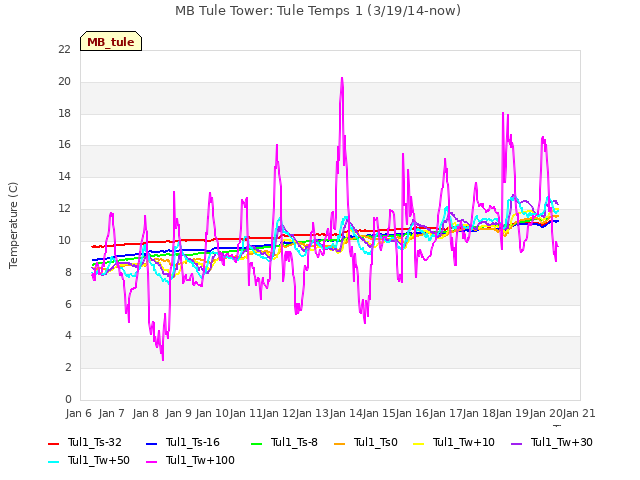Select the Tul1_Ts-8 legend label
This screenshot has width=640, height=480.
pyautogui.click(x=294, y=442)
